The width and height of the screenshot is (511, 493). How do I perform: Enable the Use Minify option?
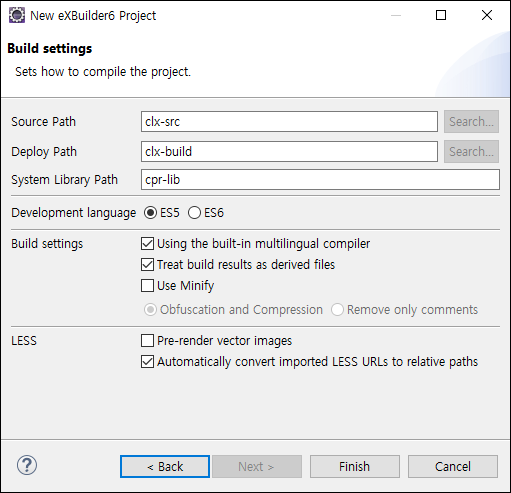pyautogui.click(x=147, y=286)
